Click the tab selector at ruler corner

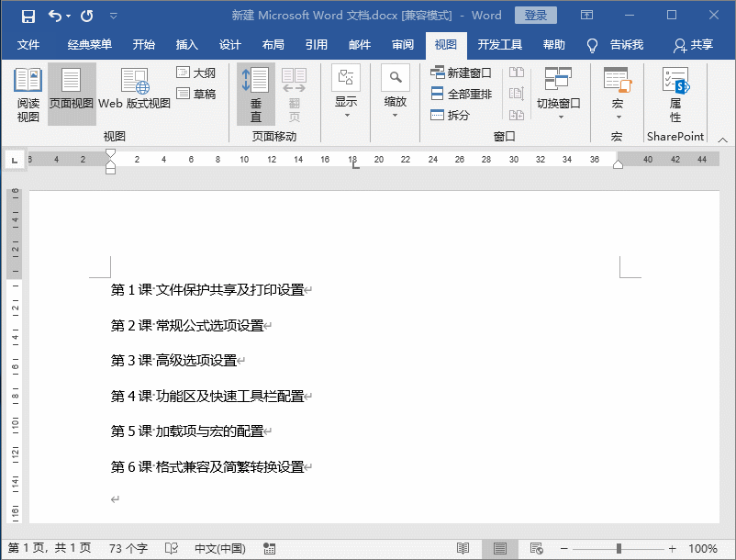tap(15, 160)
